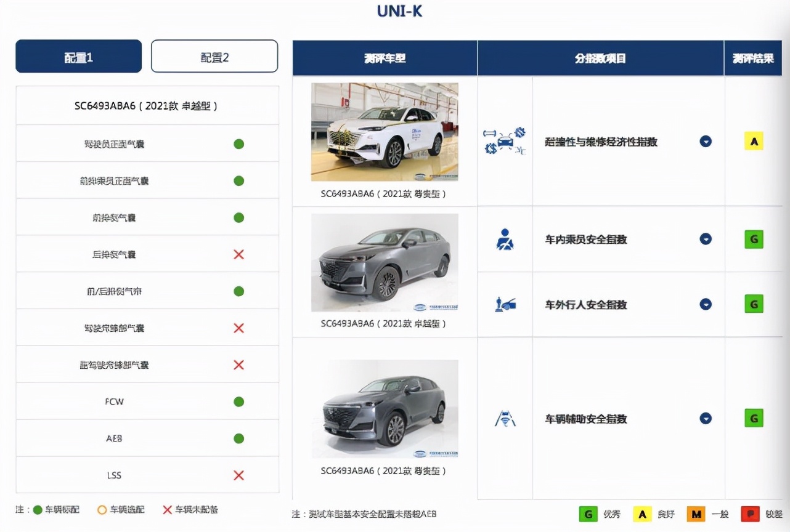The image size is (790, 532).
Task: Click the green dot for 驾驶员正面气囊
Action: [239, 144]
